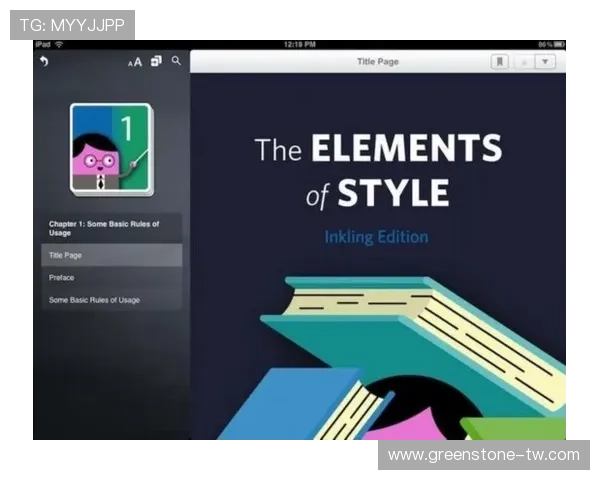
Task: Go to next page with down arrow
Action: (x=545, y=62)
